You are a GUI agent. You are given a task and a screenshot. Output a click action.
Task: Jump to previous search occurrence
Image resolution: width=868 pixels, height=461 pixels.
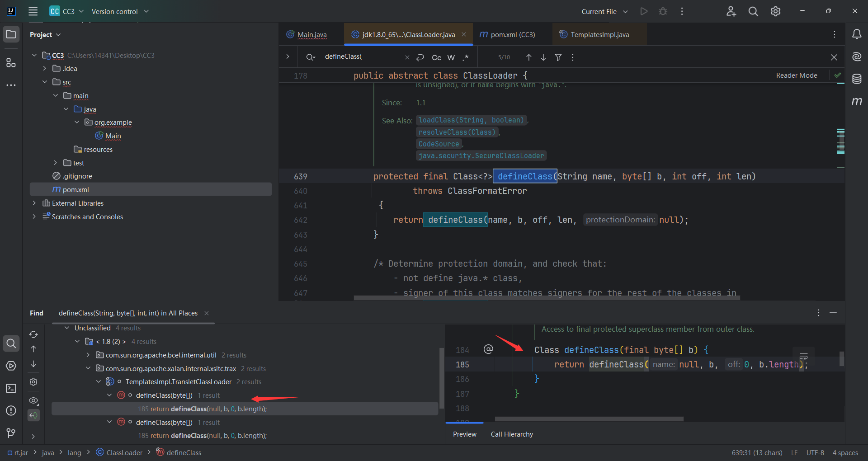528,57
